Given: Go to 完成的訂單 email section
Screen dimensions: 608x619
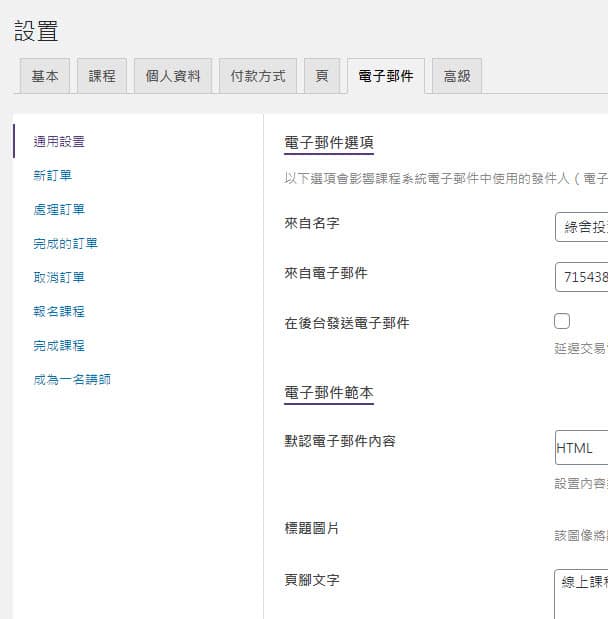Looking at the screenshot, I should [x=65, y=244].
